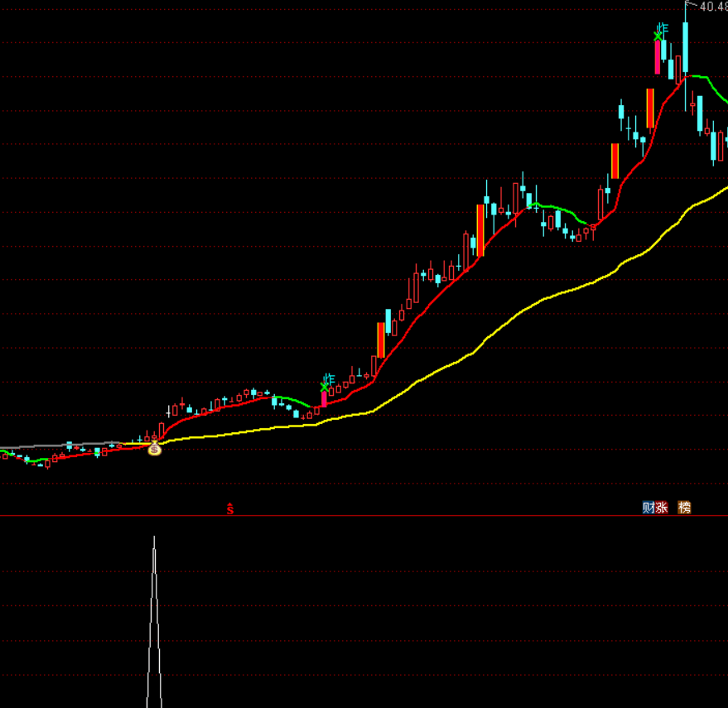Open the blue 财 info icon
Screen dimensions: 728x708
tap(648, 508)
